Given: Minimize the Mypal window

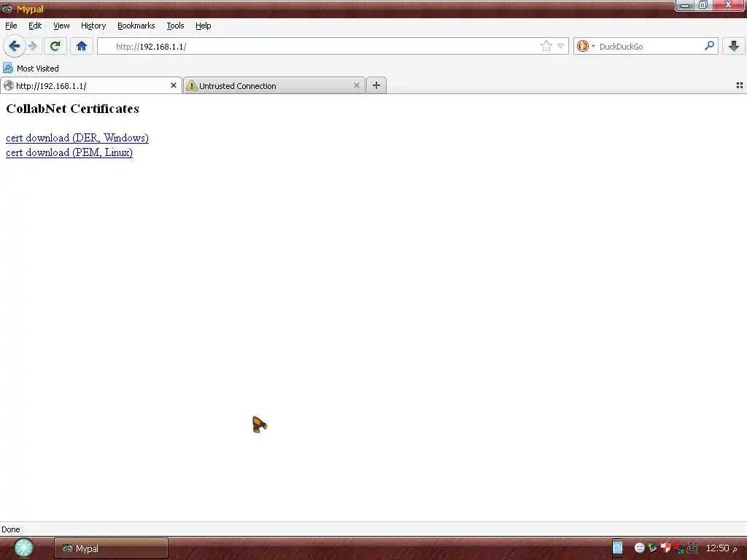Looking at the screenshot, I should coord(685,5).
